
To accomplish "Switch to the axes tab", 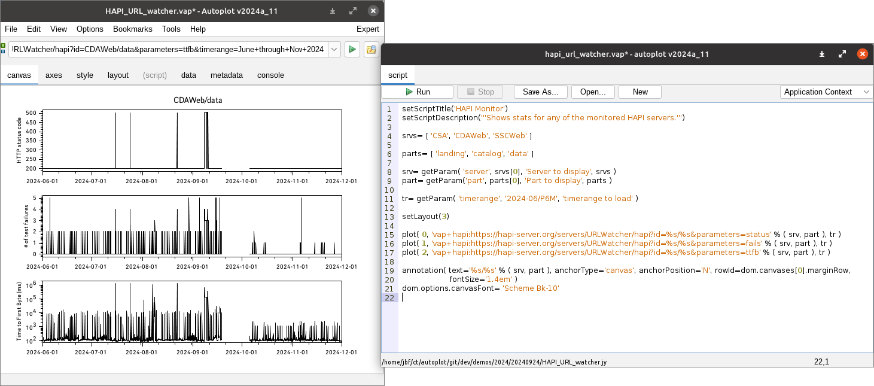I will (54, 75).
